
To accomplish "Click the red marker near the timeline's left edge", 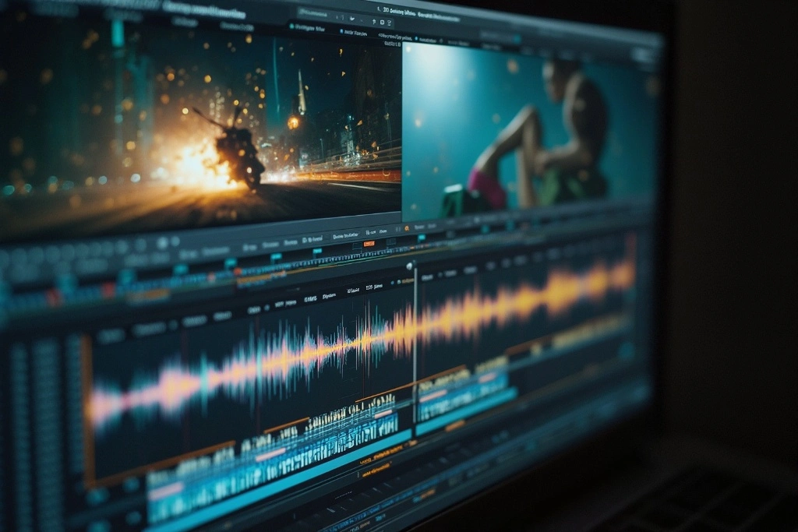I will (53, 297).
